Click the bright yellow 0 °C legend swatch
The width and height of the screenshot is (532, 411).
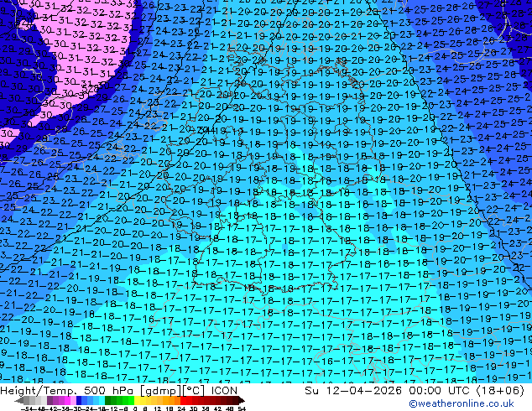pos(137,400)
